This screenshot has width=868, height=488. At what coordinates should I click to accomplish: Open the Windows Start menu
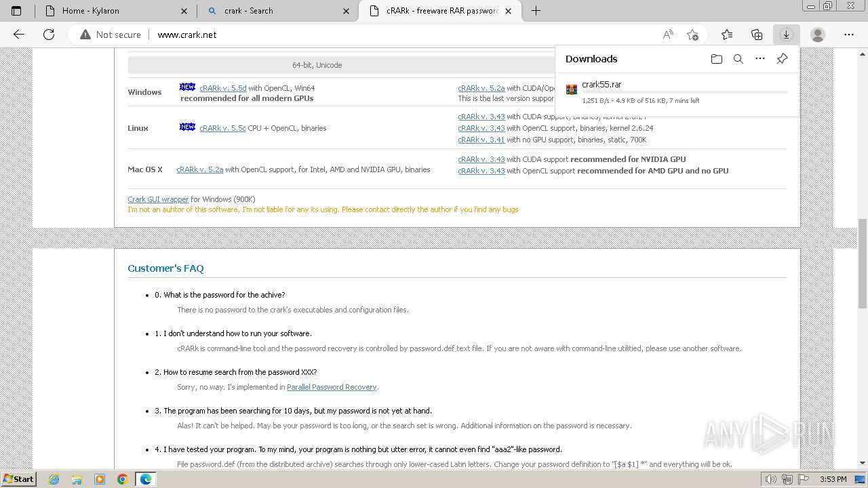18,479
